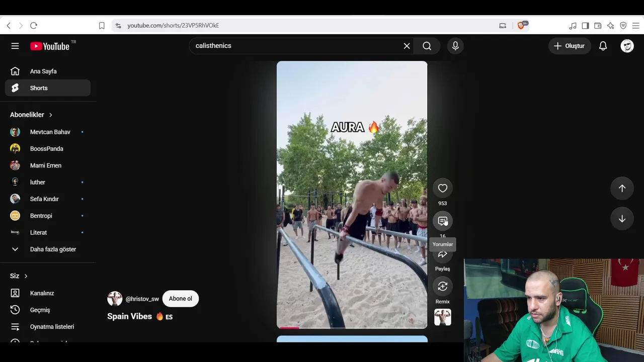Open the Brave playlist music note icon
Screen dimensions: 644x362
coord(573,26)
